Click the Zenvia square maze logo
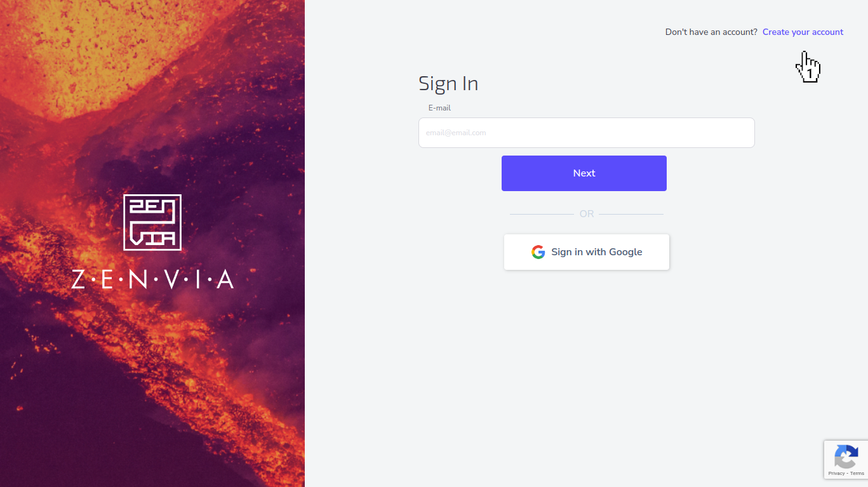 coord(152,222)
